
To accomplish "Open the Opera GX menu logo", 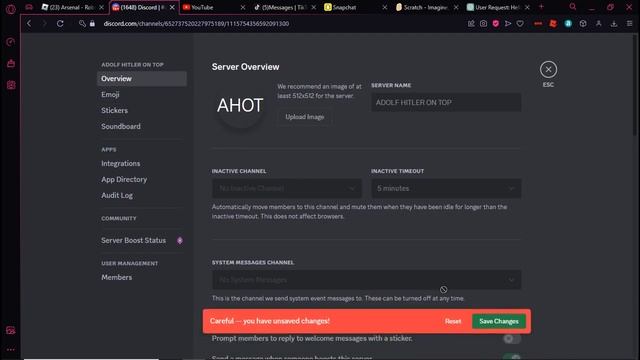I will click(11, 9).
